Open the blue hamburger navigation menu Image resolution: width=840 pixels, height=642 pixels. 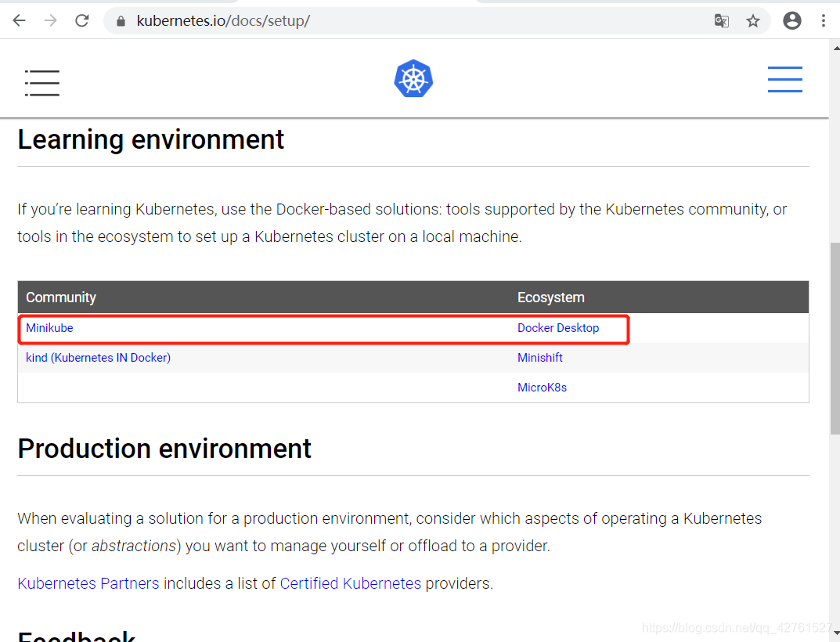[785, 79]
